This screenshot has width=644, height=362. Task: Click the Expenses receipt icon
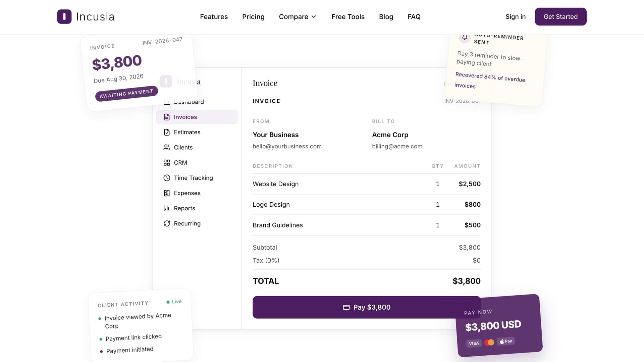pos(167,193)
